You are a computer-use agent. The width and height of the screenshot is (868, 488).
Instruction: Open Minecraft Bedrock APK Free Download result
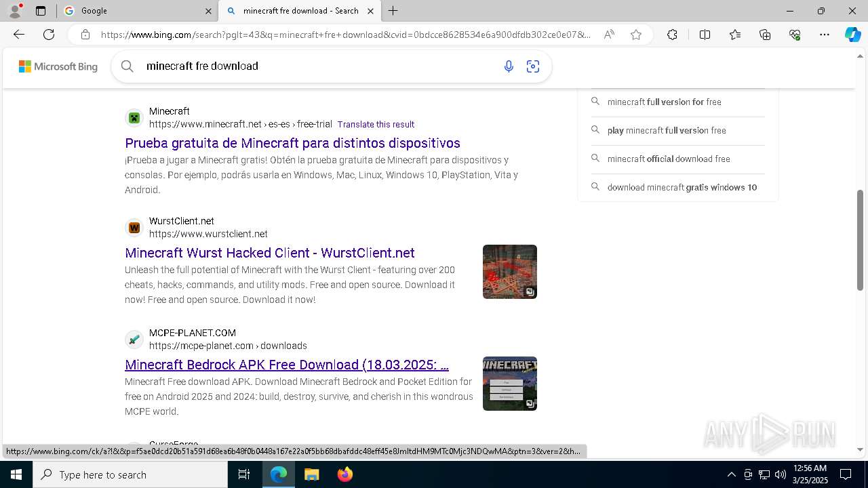pos(287,365)
